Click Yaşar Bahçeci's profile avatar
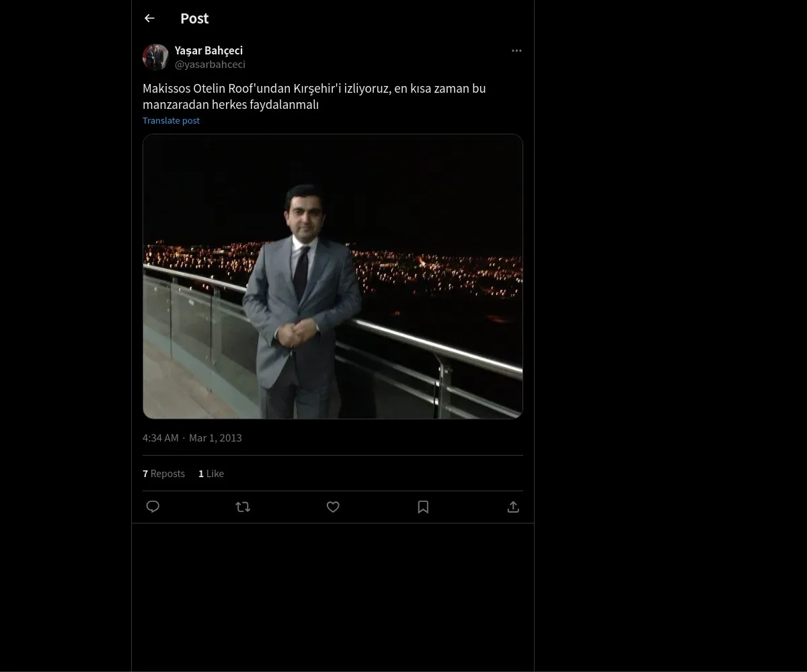 (155, 57)
